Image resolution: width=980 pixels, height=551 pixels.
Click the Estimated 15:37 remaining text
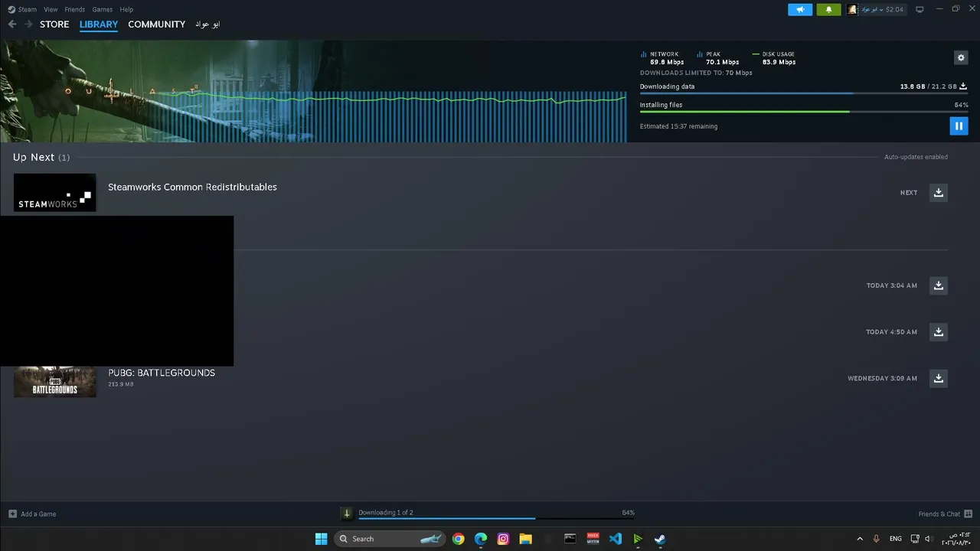point(678,126)
